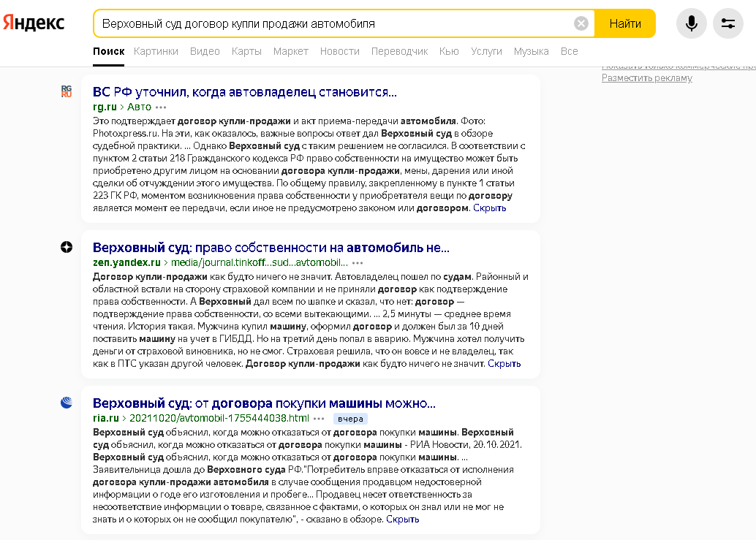Open the Маркет tab

tap(291, 51)
